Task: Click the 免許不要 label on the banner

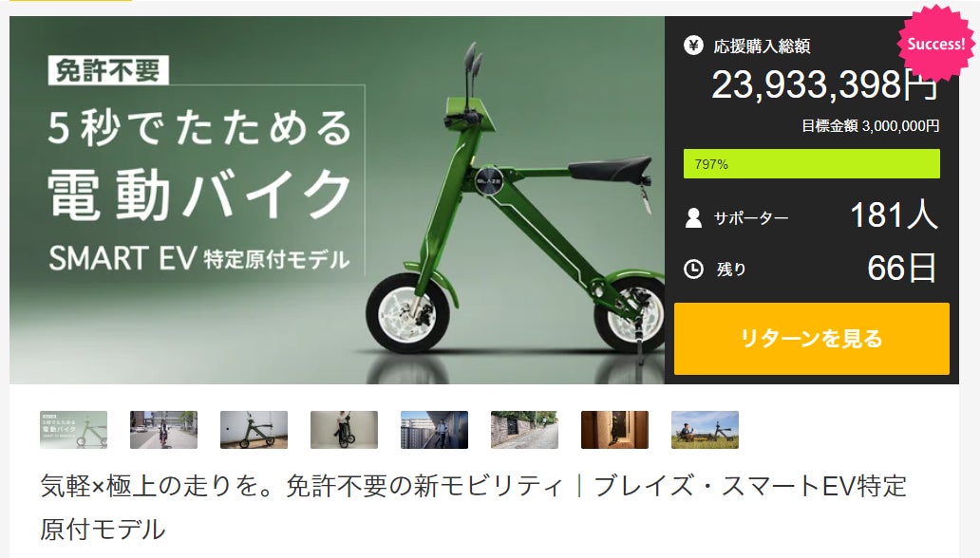Action: (x=108, y=70)
